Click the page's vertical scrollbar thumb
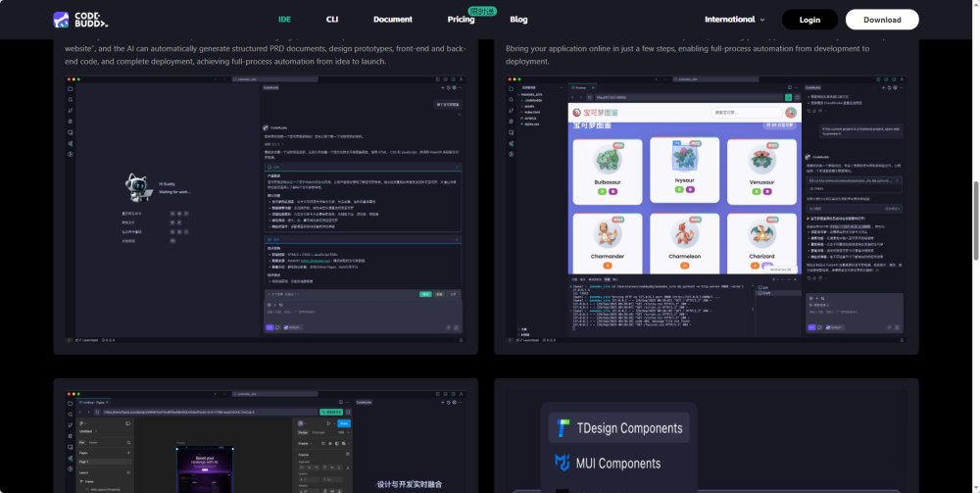The height and width of the screenshot is (493, 980). (976, 222)
